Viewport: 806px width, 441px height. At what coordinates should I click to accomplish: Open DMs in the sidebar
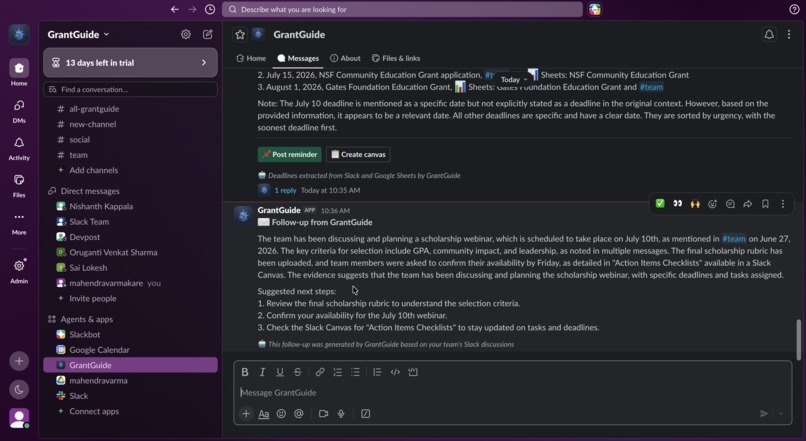pyautogui.click(x=19, y=105)
